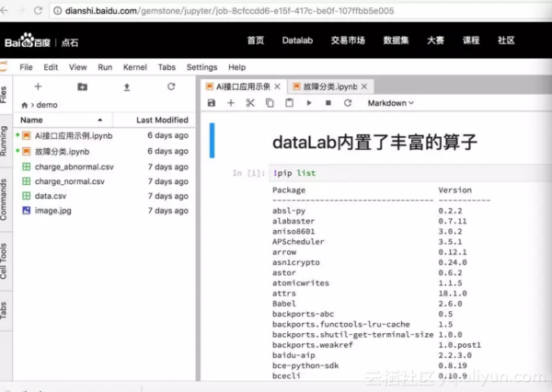Click the demo folder breadcrumb
552x392 pixels.
tap(47, 105)
